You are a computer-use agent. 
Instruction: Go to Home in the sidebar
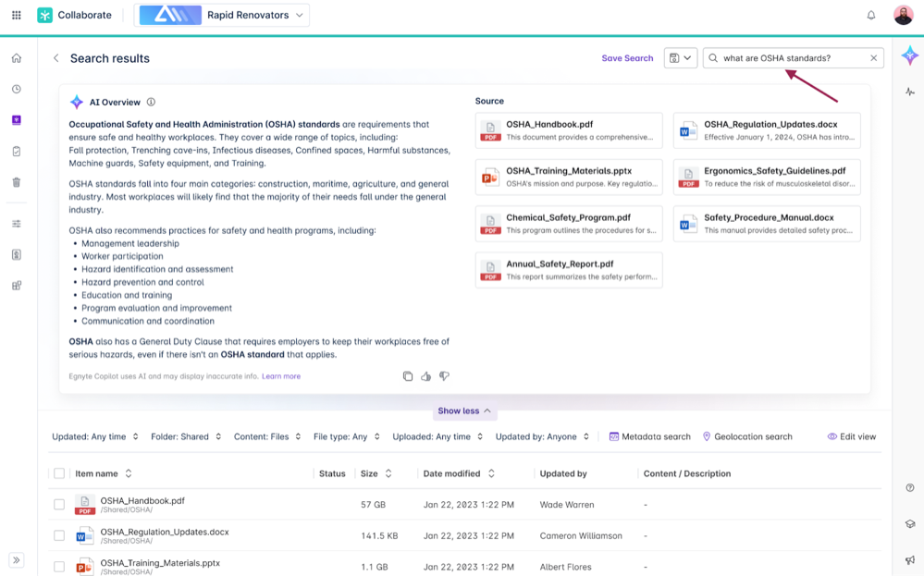click(x=17, y=58)
